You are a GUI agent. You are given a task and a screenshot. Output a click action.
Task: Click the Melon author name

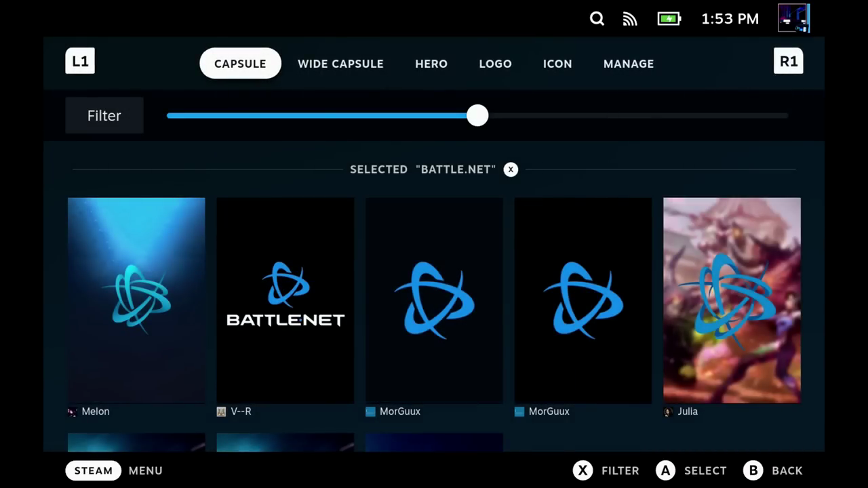tap(96, 411)
